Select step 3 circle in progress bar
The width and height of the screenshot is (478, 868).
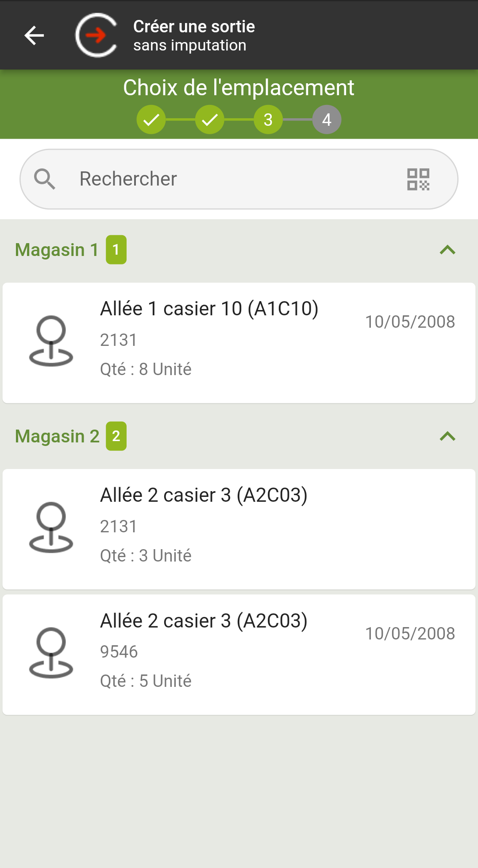tap(268, 120)
